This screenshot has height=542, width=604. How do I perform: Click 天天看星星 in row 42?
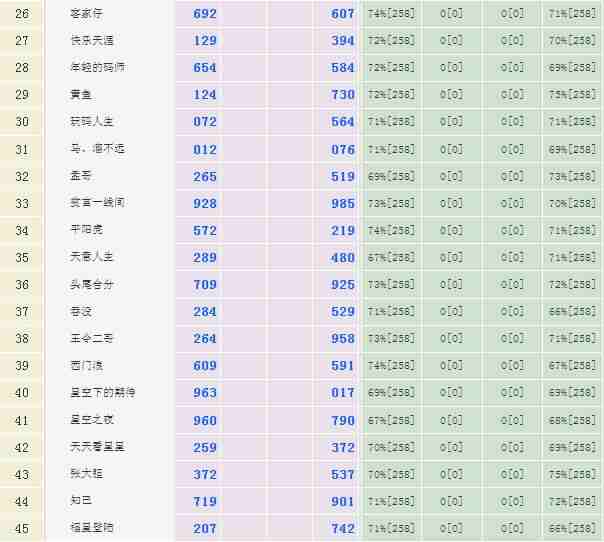pos(98,447)
